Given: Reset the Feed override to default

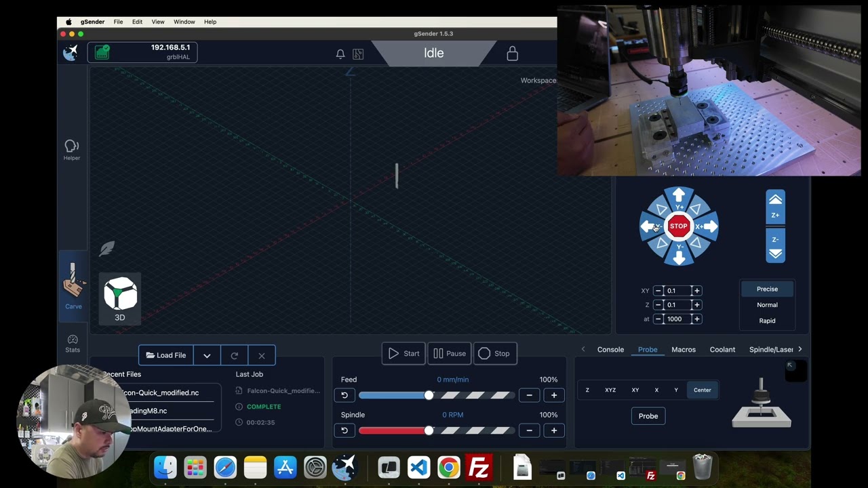Looking at the screenshot, I should click(344, 395).
